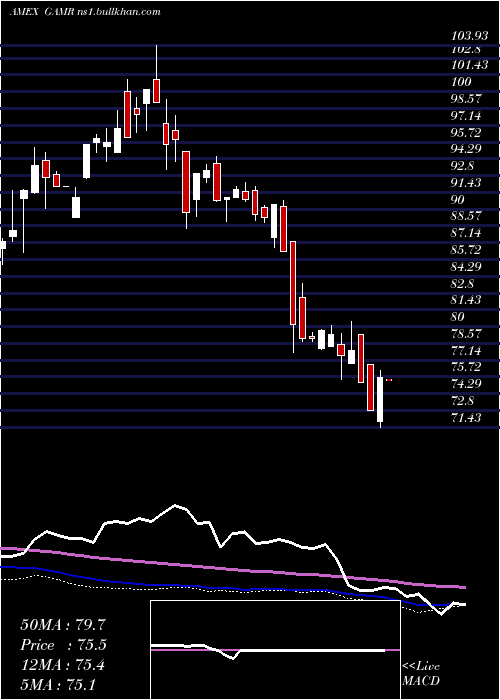Click the Price : 75.5 readout

point(63,645)
